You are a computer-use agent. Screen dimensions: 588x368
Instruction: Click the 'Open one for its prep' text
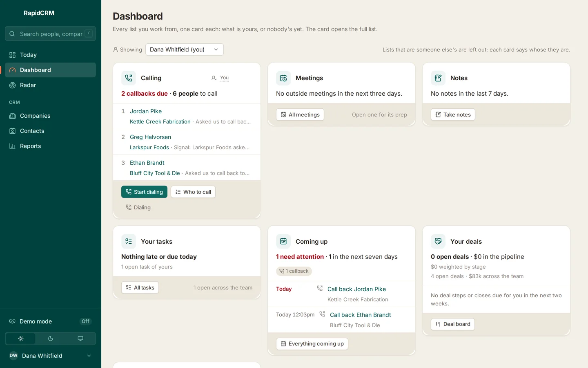379,115
